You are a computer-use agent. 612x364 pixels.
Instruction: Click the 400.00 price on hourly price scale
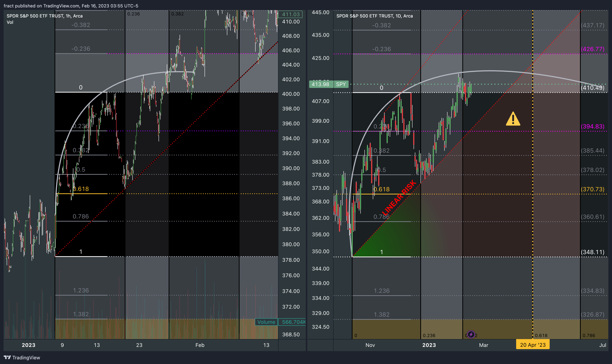(291, 94)
